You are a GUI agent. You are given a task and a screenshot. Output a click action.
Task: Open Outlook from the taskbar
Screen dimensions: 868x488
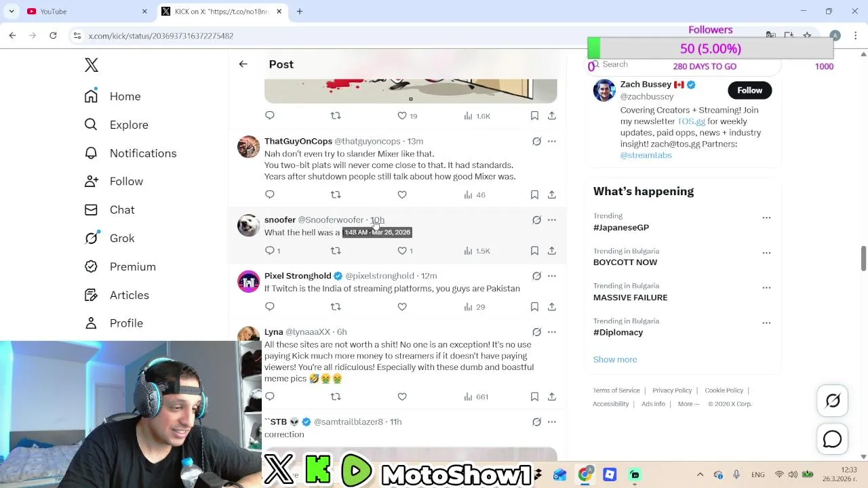point(559,475)
